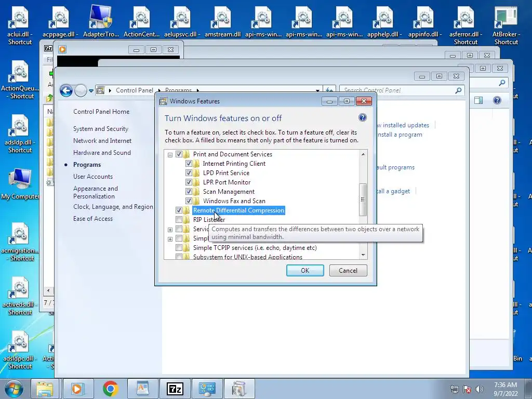
Task: Open Network and Internet category
Action: (102, 141)
